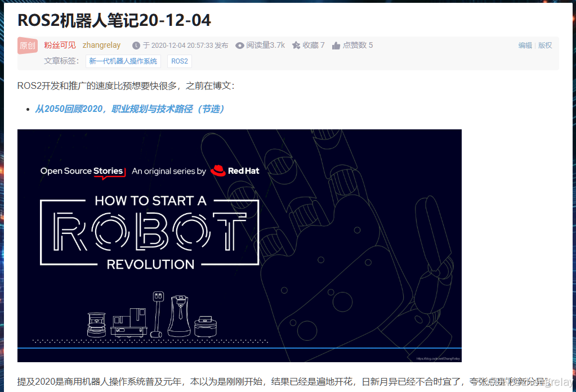Open 从2050回顾2020 blog link
Viewport: 576px width, 392px height.
tap(130, 109)
